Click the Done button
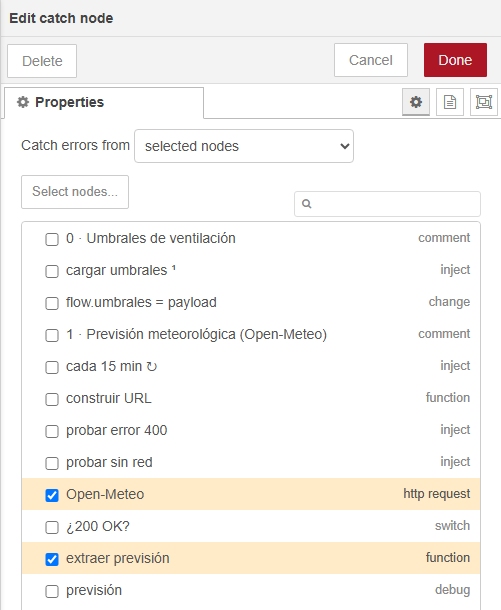 pyautogui.click(x=455, y=60)
